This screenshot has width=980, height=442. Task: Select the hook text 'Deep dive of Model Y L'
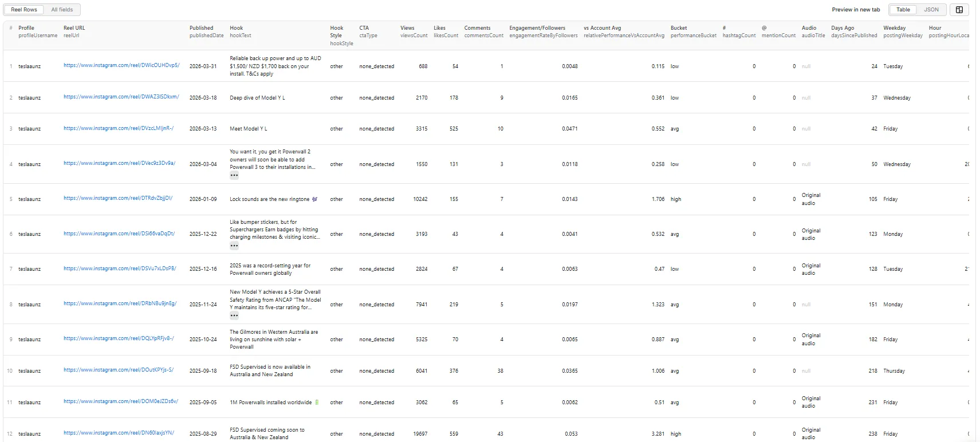(x=257, y=98)
